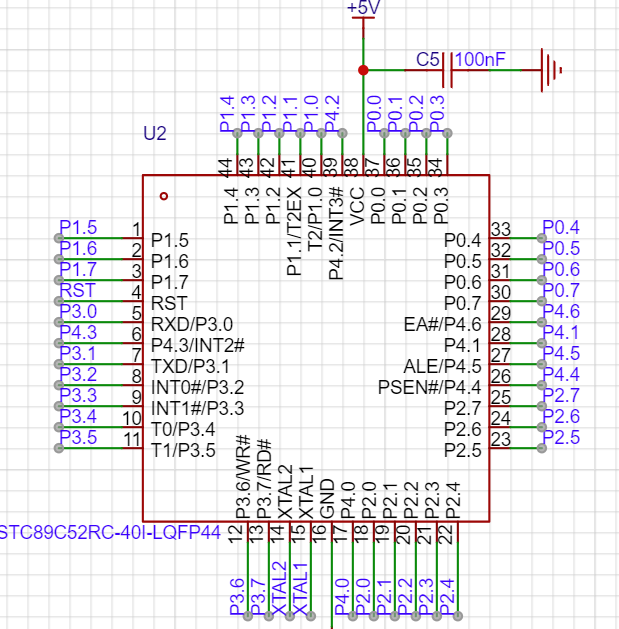Click pin number 23 on U2

(501, 440)
